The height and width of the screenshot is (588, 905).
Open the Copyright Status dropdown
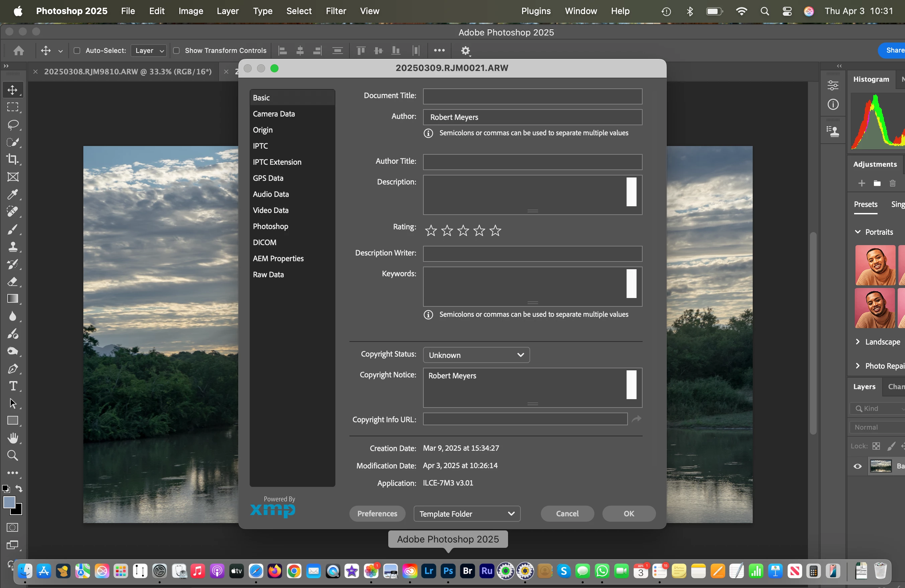point(476,355)
